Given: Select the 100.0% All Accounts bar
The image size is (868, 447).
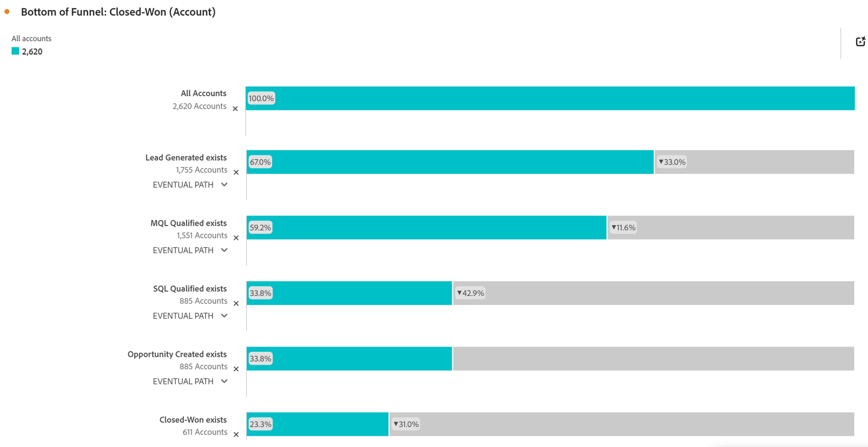Looking at the screenshot, I should pyautogui.click(x=549, y=98).
